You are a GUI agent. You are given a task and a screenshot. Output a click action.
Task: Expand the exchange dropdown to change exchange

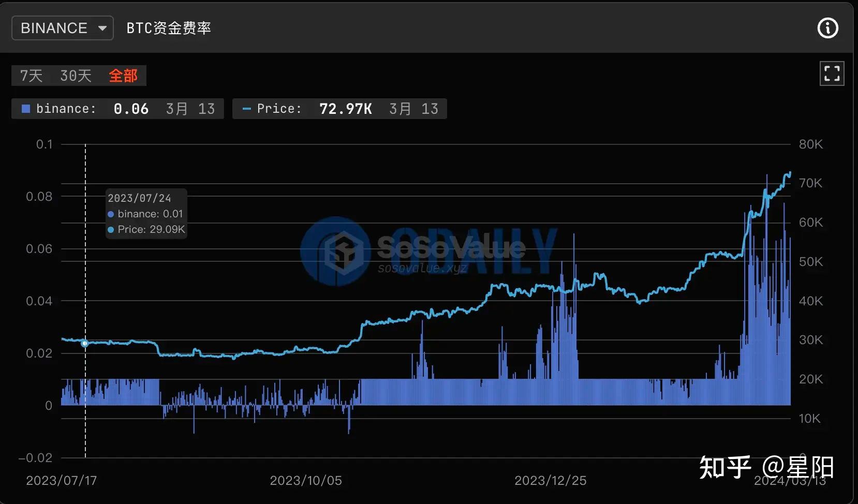(62, 28)
